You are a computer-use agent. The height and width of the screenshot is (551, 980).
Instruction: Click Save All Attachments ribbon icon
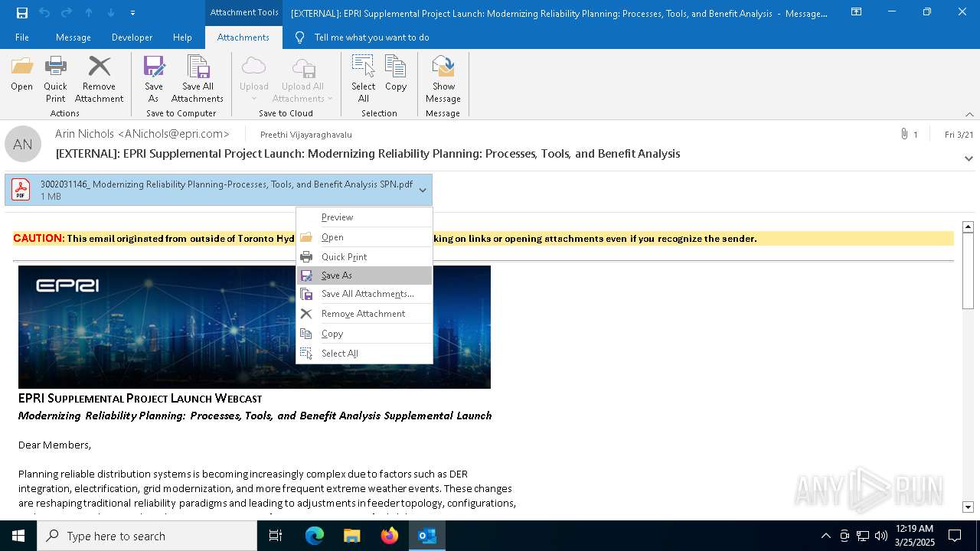pos(198,80)
